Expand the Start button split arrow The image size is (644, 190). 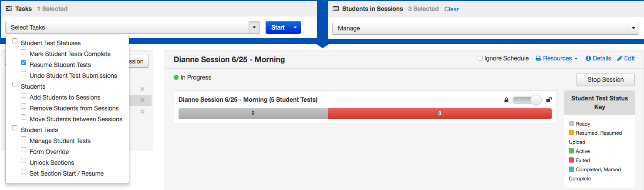[295, 27]
